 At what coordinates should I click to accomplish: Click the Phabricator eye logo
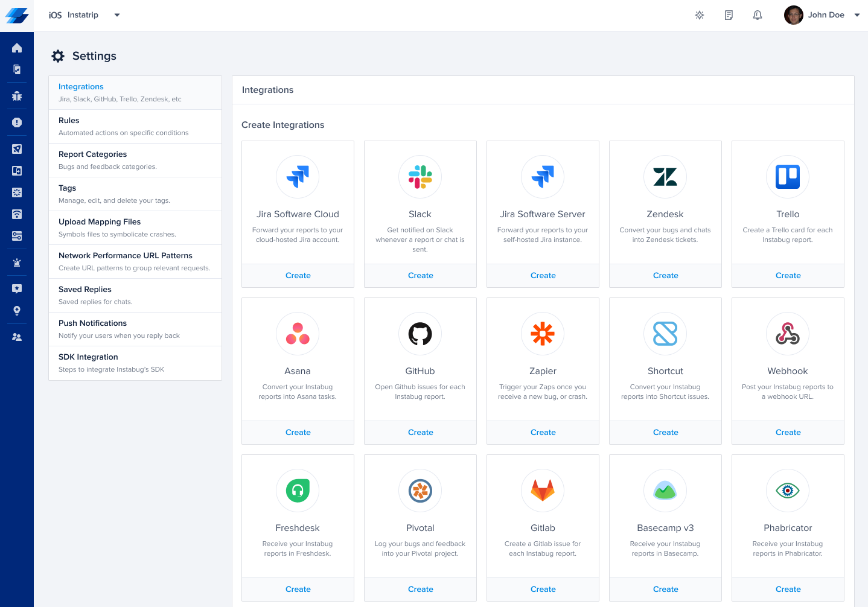click(x=788, y=491)
